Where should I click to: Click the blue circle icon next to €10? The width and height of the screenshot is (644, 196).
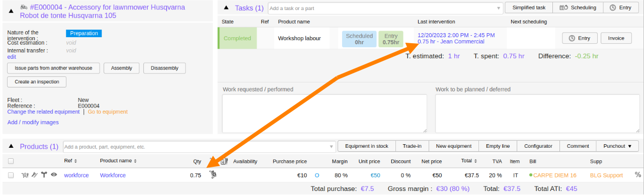point(317,175)
